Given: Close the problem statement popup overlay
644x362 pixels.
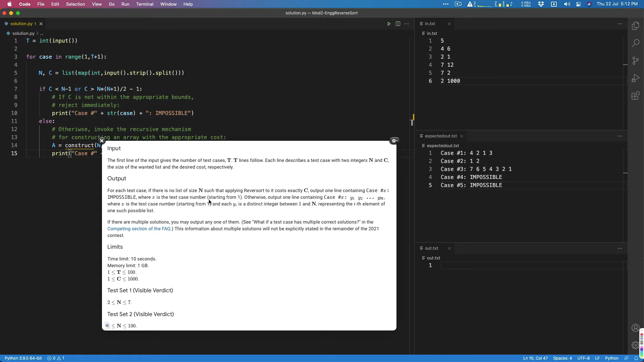Looking at the screenshot, I should (x=102, y=141).
